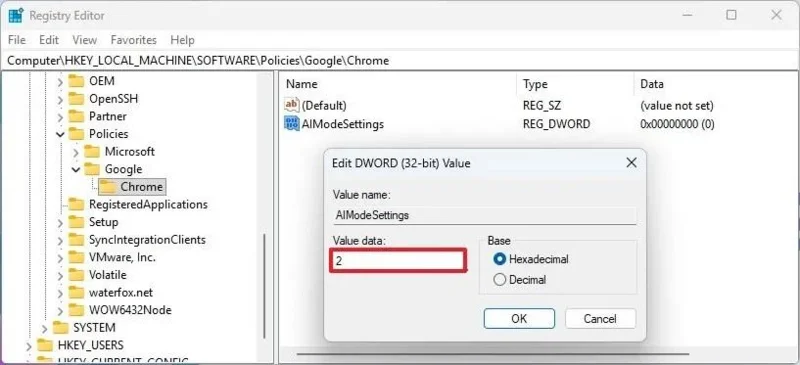Select the (value not set) data cell
The image size is (800, 365).
[677, 106]
